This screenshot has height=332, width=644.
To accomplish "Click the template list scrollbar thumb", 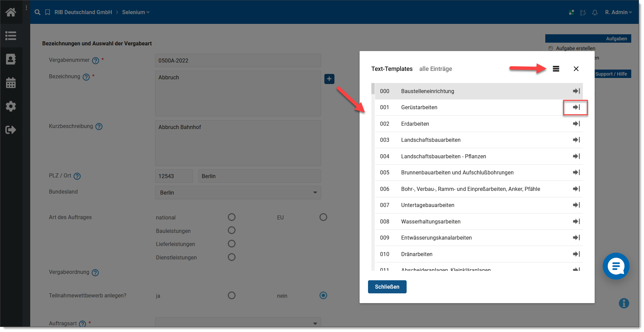I will 373,89.
